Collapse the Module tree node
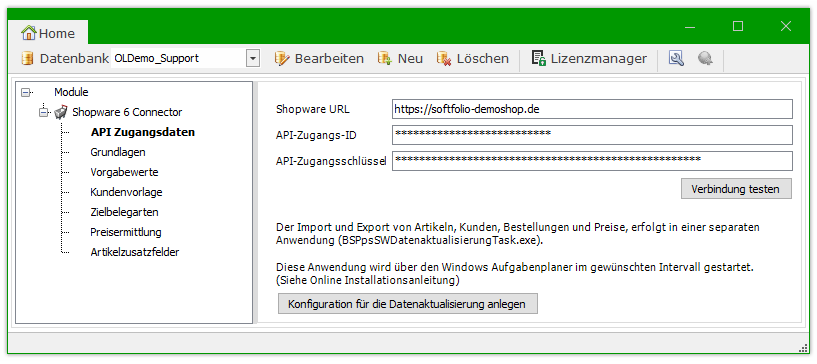The image size is (817, 364). [25, 93]
